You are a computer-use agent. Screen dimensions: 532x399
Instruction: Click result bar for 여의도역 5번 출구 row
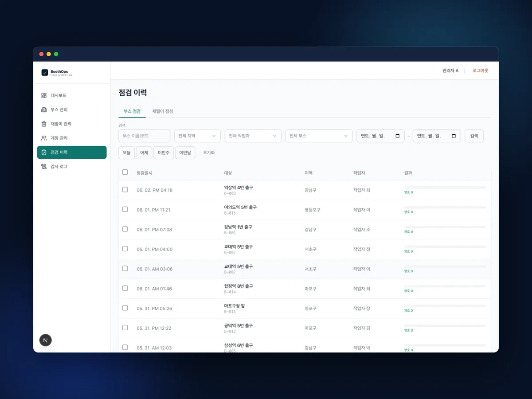[445, 207]
